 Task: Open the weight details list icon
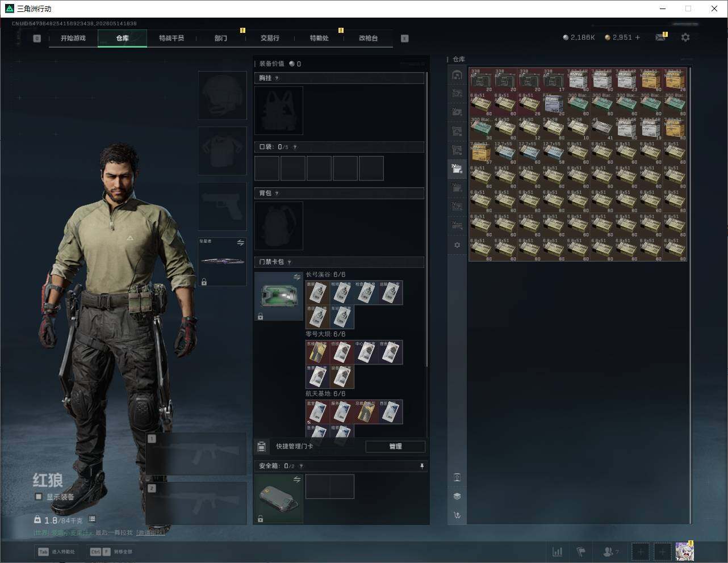92,519
